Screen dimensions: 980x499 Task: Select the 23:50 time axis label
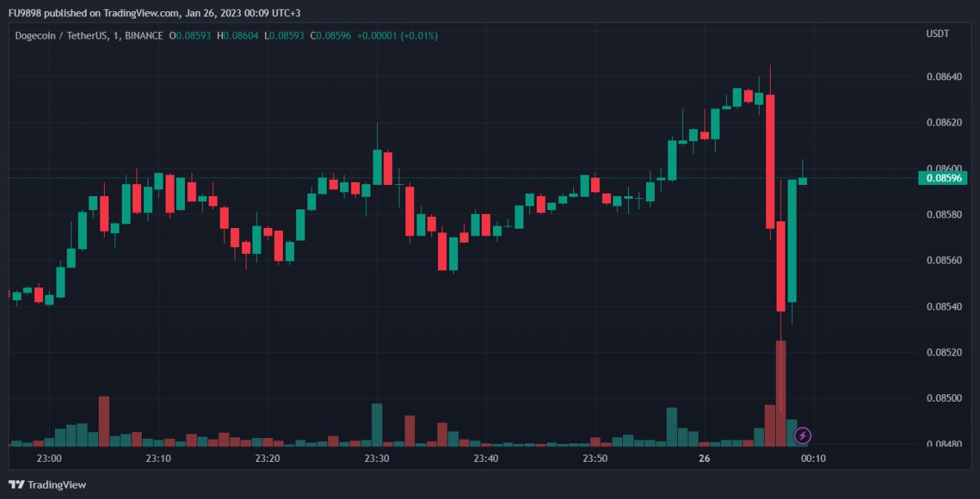click(x=595, y=459)
